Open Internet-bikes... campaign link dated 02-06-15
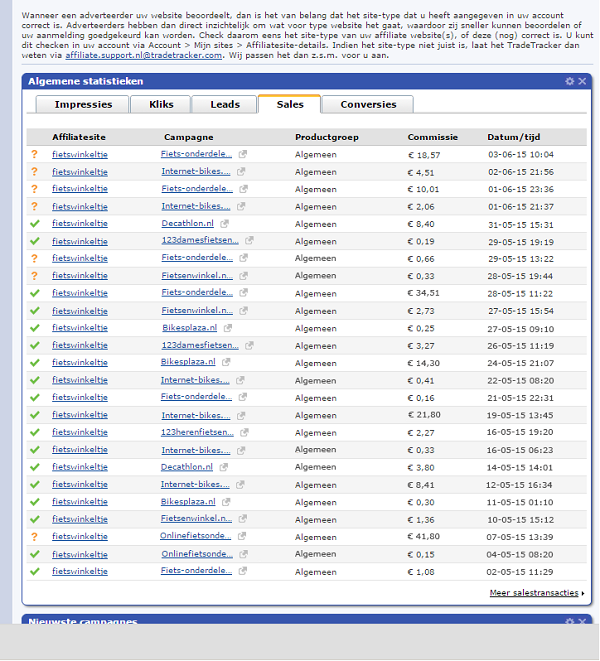The width and height of the screenshot is (600, 661). click(196, 172)
